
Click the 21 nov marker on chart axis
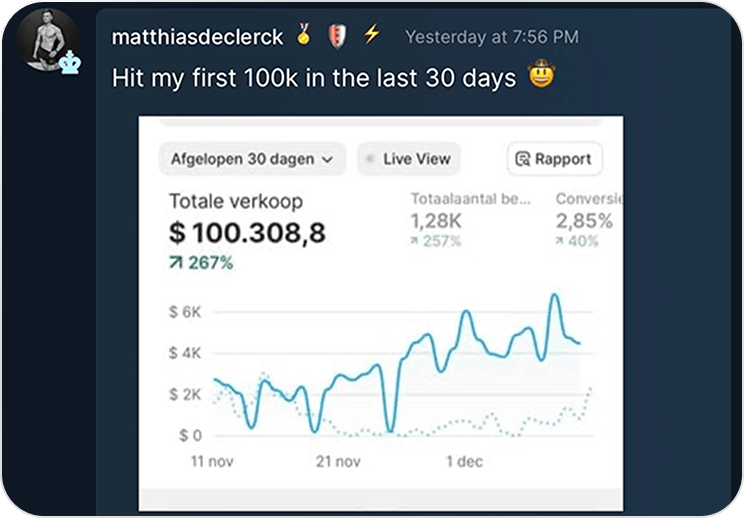(x=337, y=462)
